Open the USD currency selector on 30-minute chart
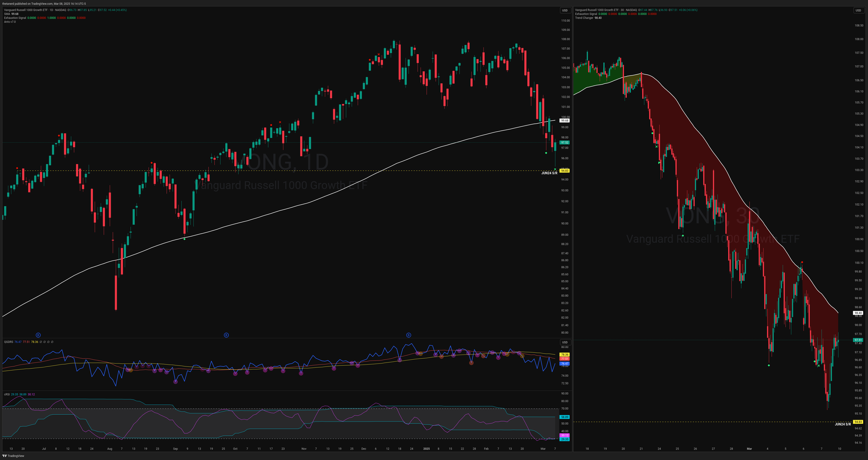The height and width of the screenshot is (460, 868). click(858, 10)
